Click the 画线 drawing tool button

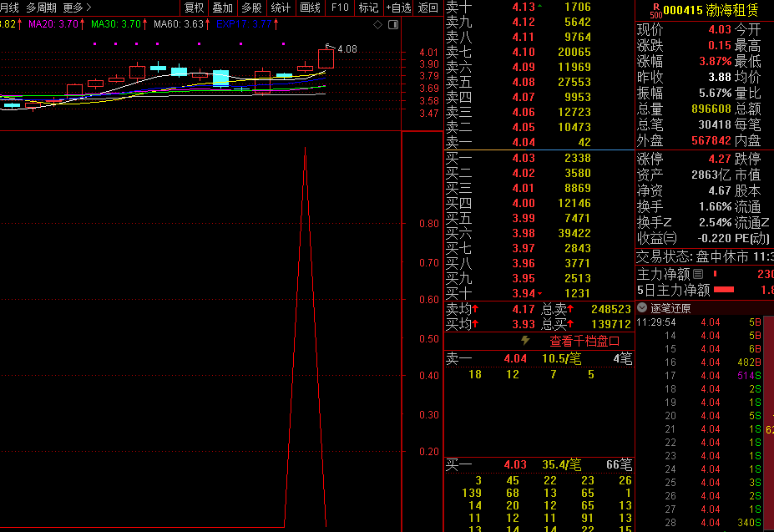[x=310, y=8]
